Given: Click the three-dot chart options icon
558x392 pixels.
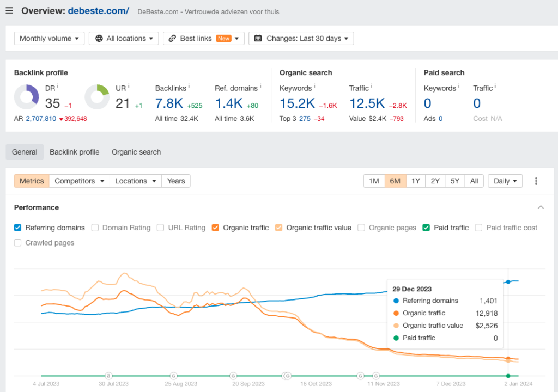Looking at the screenshot, I should pyautogui.click(x=536, y=181).
